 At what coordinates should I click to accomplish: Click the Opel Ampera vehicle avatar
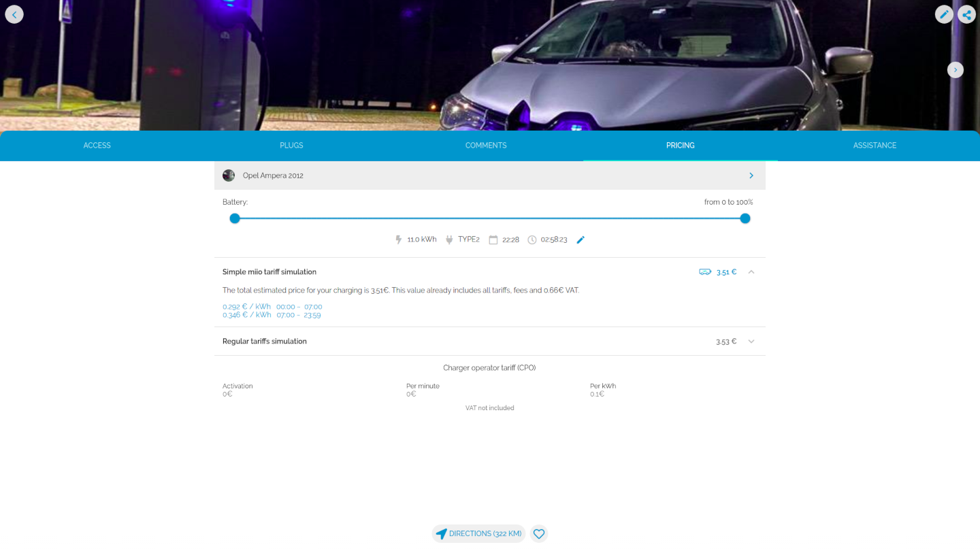coord(229,176)
